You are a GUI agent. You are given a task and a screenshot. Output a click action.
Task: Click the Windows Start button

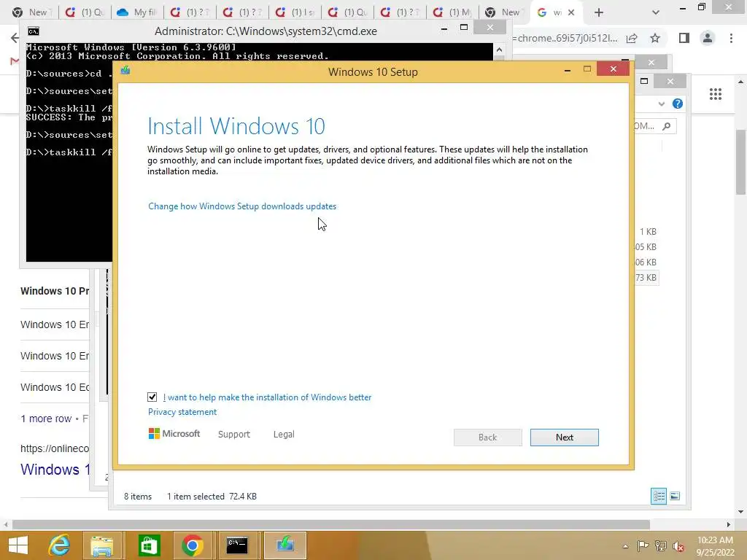(x=18, y=545)
